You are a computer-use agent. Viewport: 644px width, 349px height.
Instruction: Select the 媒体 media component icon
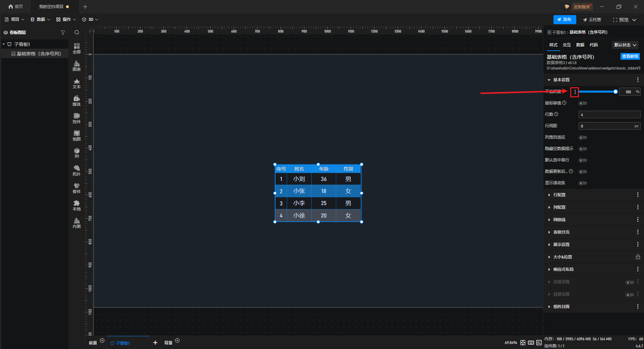point(76,100)
